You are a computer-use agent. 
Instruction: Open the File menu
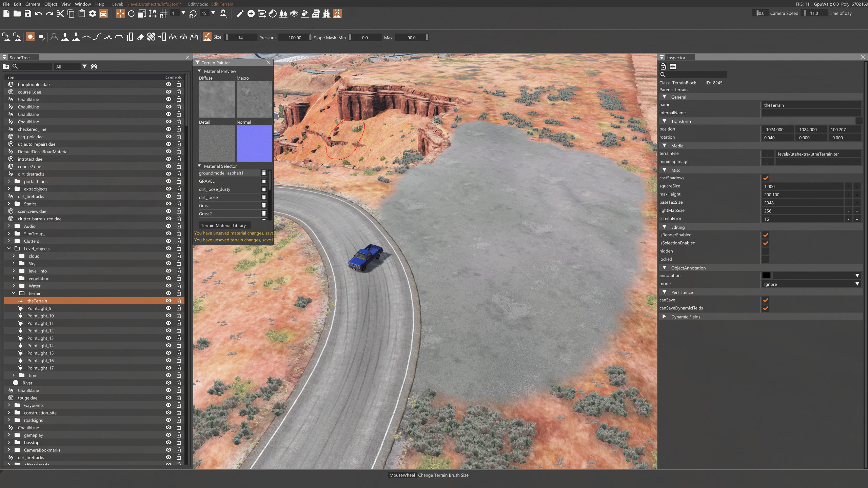[x=6, y=4]
